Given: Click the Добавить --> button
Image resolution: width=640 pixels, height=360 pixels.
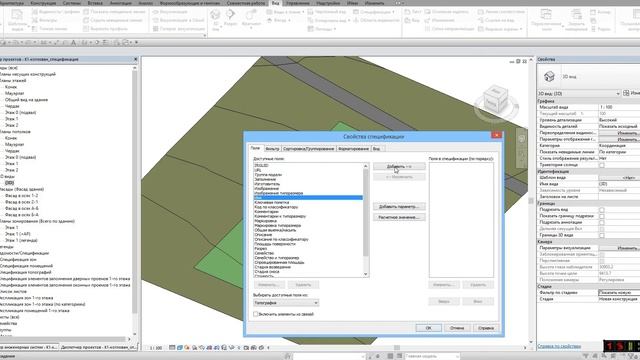Looking at the screenshot, I should pyautogui.click(x=399, y=167).
